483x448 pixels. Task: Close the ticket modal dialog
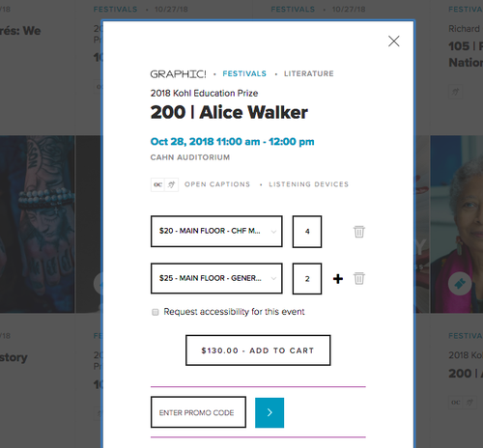[x=394, y=42]
